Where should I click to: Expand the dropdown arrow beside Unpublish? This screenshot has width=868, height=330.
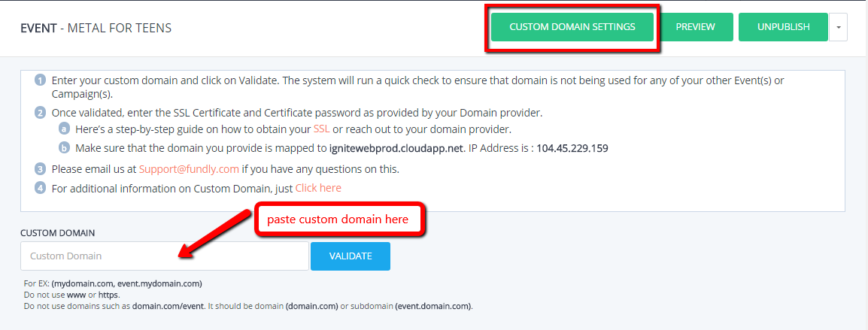[838, 26]
